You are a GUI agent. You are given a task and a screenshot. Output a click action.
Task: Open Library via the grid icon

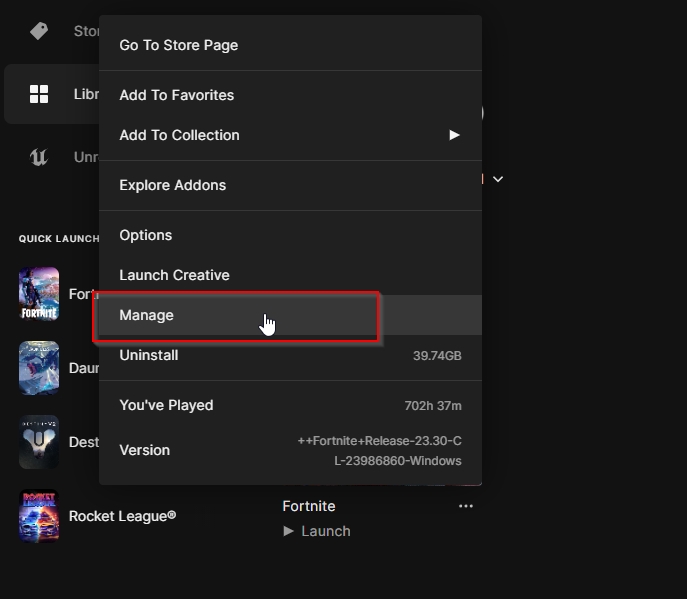(39, 94)
